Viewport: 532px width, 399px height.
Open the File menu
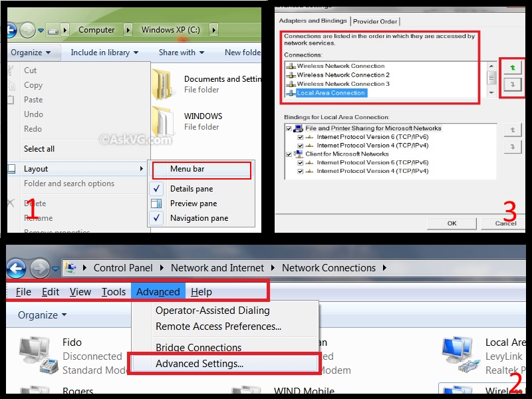[x=23, y=292]
